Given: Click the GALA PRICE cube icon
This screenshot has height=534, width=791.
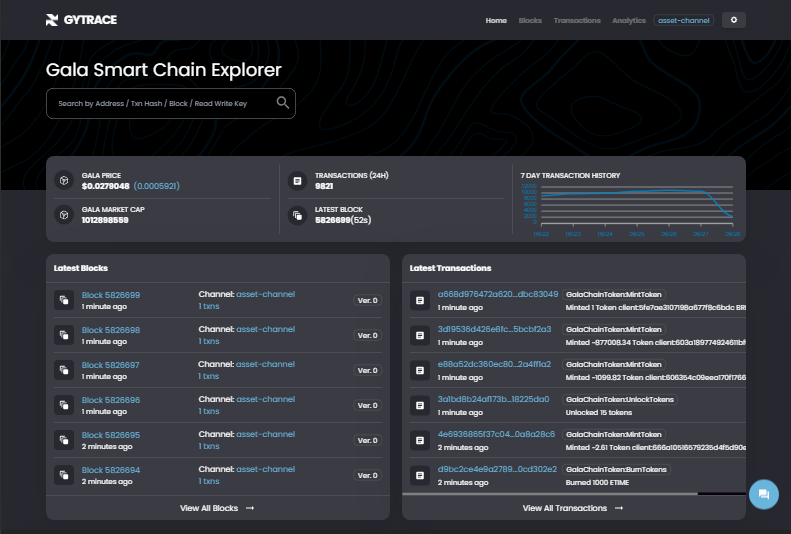Looking at the screenshot, I should [x=64, y=181].
